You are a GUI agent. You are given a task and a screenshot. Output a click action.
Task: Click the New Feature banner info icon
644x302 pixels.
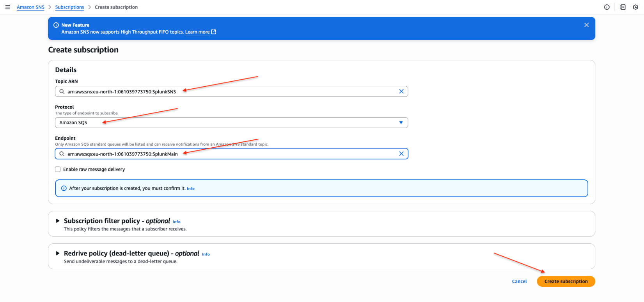56,25
